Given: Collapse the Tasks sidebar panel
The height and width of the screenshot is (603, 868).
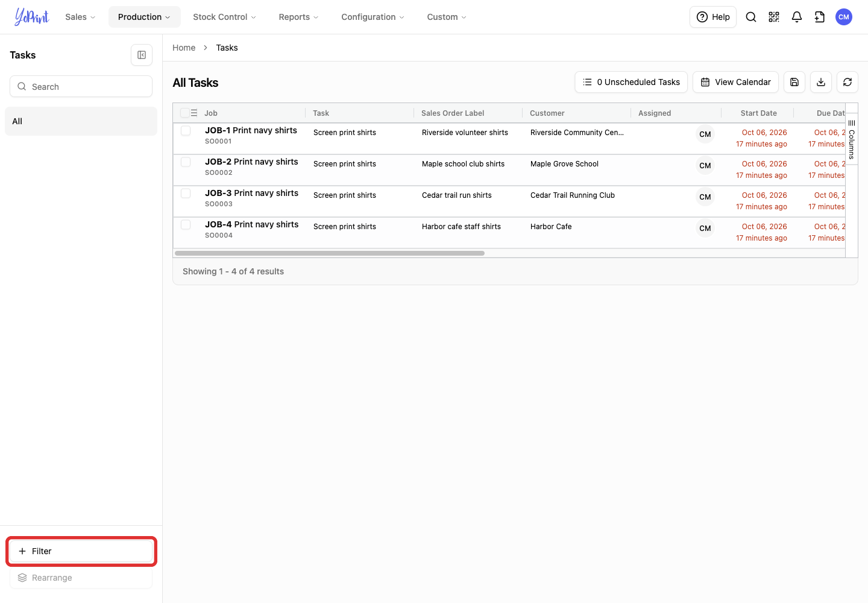Looking at the screenshot, I should (x=142, y=55).
